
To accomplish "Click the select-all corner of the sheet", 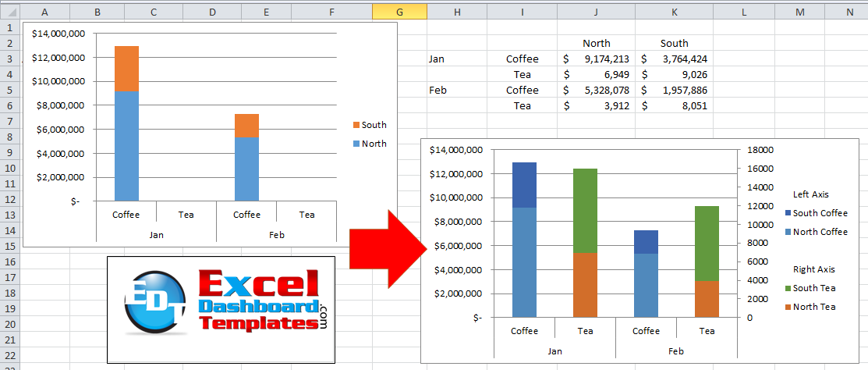I will coord(7,12).
